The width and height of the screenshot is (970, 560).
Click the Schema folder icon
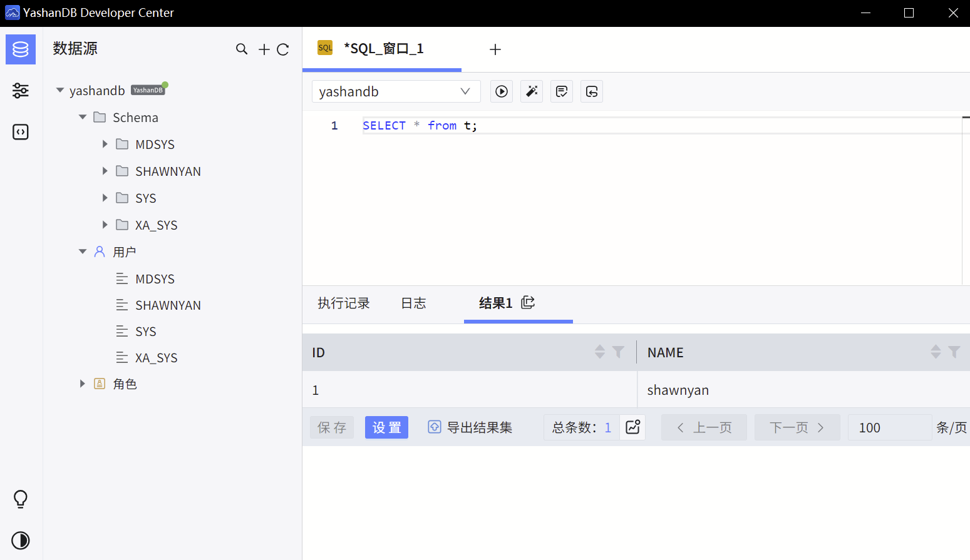coord(100,117)
